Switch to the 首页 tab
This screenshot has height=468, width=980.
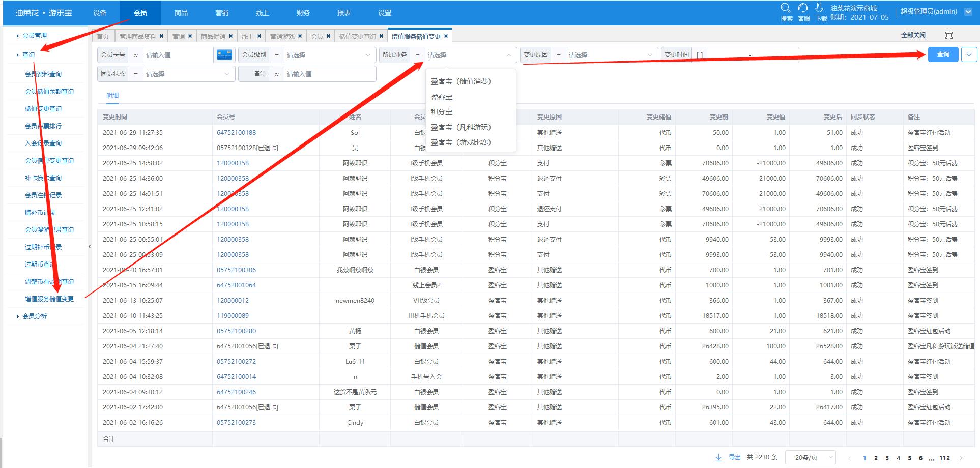pyautogui.click(x=103, y=36)
